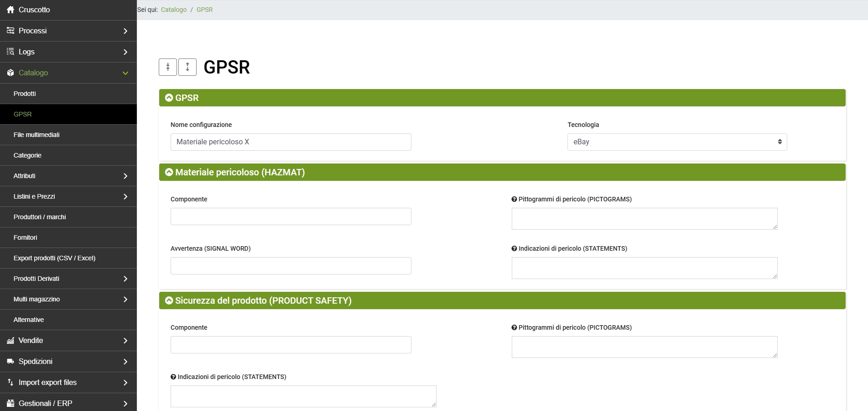This screenshot has width=868, height=411.
Task: Expand the Listini e Prezzi submenu
Action: [125, 197]
